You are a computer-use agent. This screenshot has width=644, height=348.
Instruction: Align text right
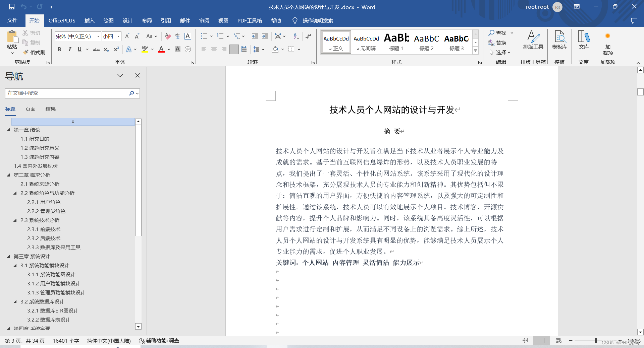[224, 50]
